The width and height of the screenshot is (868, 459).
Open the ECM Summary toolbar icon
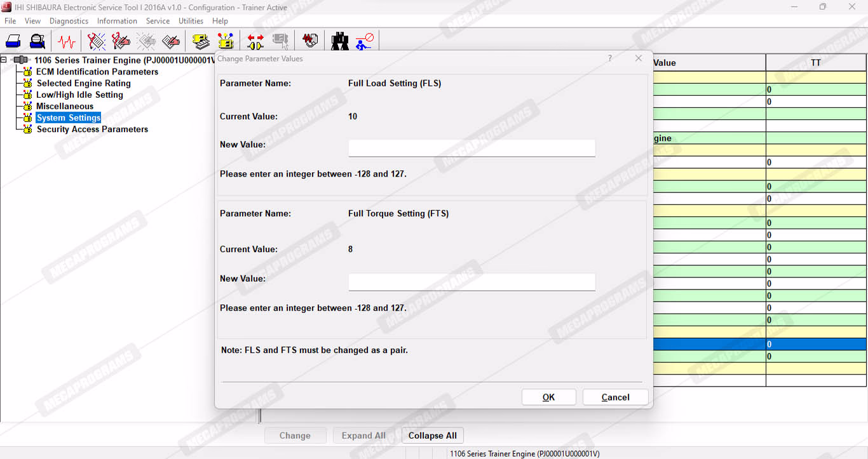tap(201, 41)
